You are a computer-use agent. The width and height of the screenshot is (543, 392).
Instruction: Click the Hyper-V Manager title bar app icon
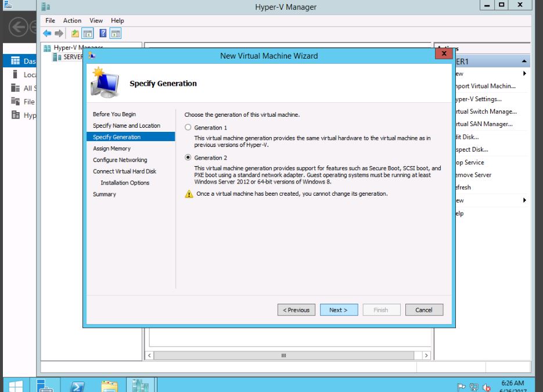tap(45, 6)
